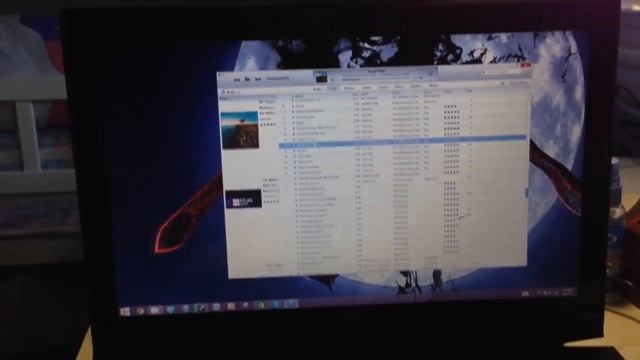Click the first album's cover artwork
Image resolution: width=640 pixels, height=360 pixels.
240,130
